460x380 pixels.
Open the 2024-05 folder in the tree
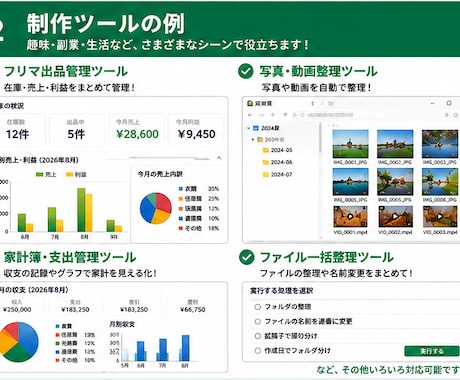pyautogui.click(x=281, y=150)
